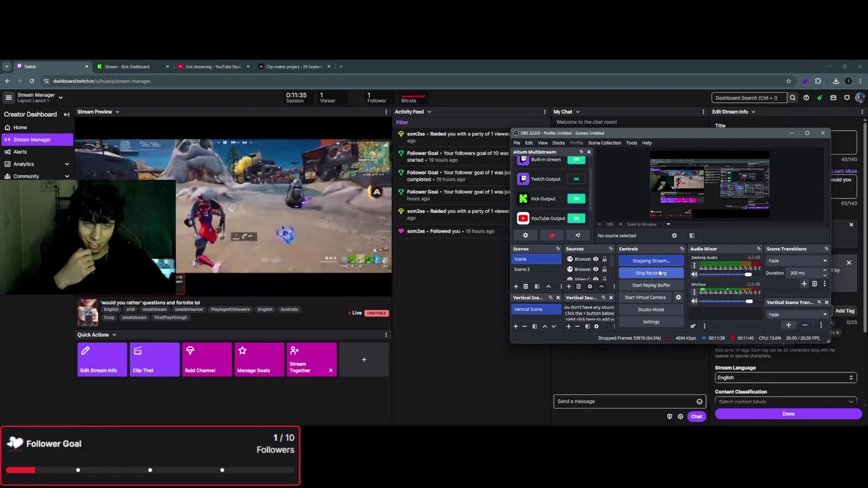This screenshot has width=868, height=488.
Task: Add a scene transition with plus icon
Action: pyautogui.click(x=804, y=284)
